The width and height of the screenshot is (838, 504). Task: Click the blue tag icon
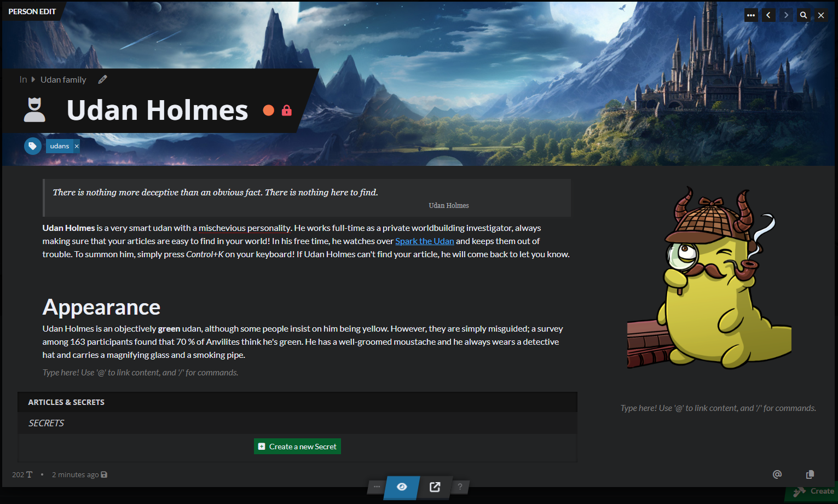(x=33, y=146)
